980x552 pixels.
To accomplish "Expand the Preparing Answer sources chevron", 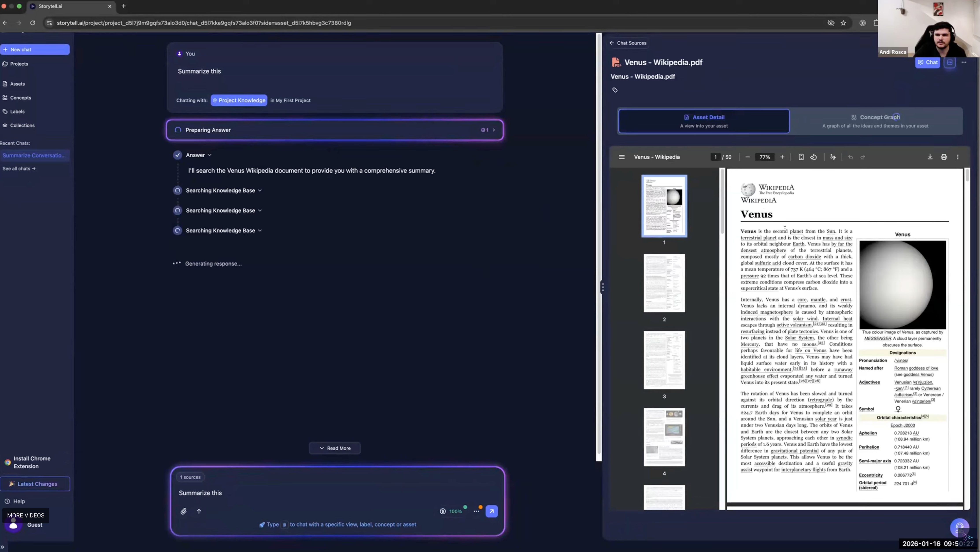I will tap(494, 130).
